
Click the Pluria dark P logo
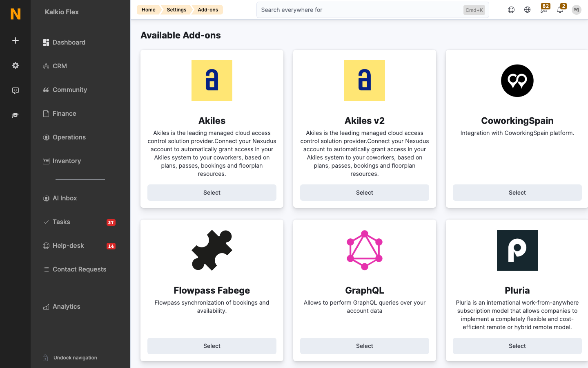pyautogui.click(x=517, y=250)
